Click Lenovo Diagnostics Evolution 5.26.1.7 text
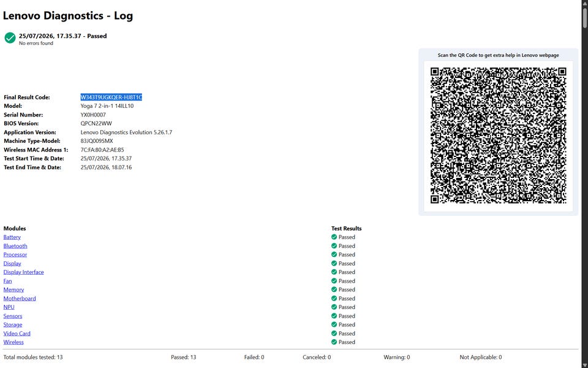588x368 pixels. (x=126, y=132)
